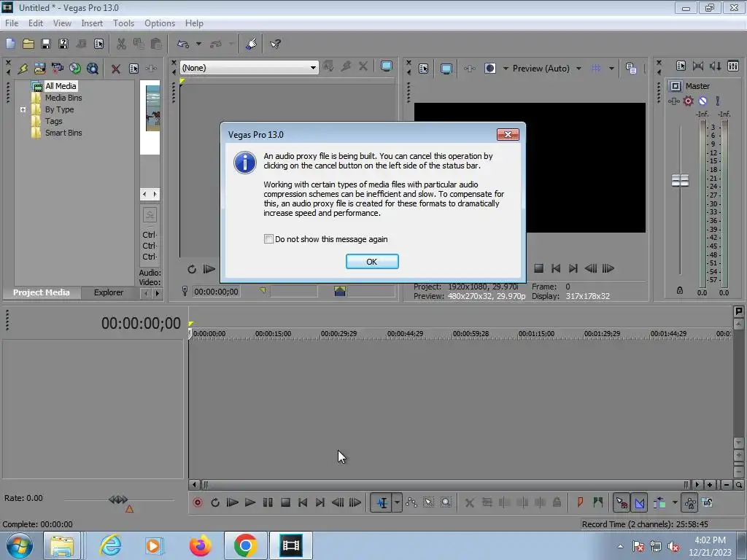This screenshot has height=560, width=747.
Task: Open the Edit menu
Action: click(36, 23)
